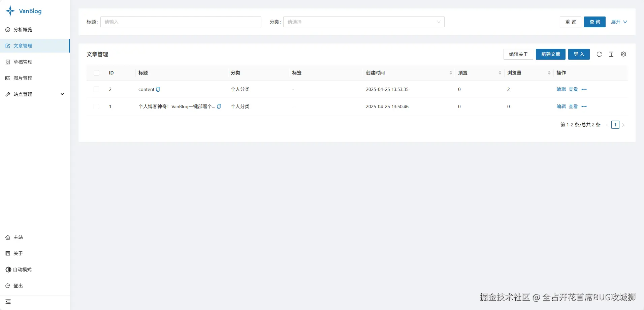This screenshot has height=310, width=644.
Task: Copy the title of article content
Action: click(158, 89)
